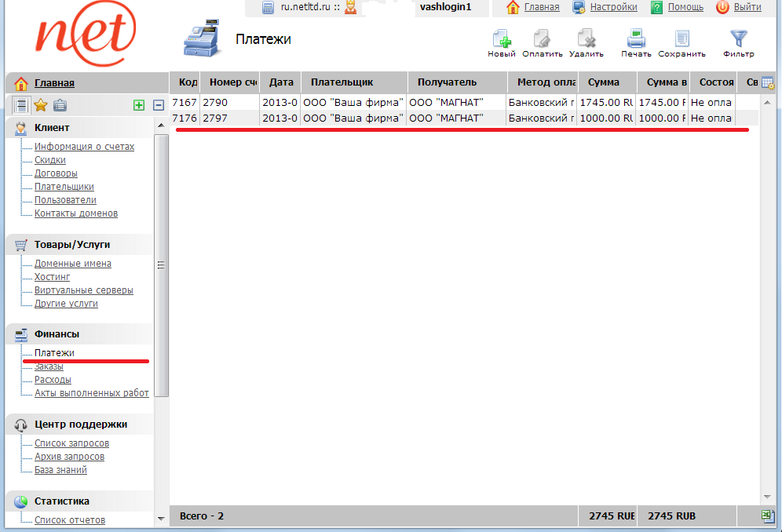This screenshot has width=782, height=532.
Task: Click the Сохранить (save) toolbar icon
Action: (x=682, y=39)
